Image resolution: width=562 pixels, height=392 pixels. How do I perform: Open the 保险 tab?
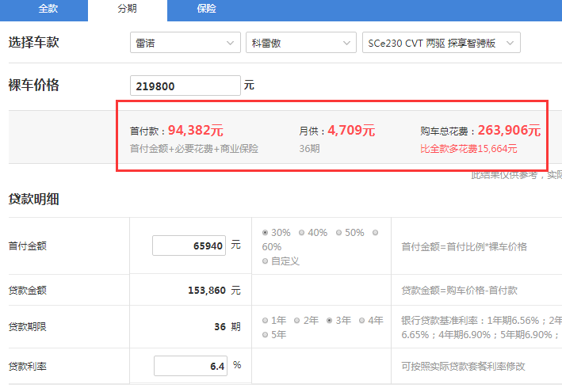(x=206, y=10)
